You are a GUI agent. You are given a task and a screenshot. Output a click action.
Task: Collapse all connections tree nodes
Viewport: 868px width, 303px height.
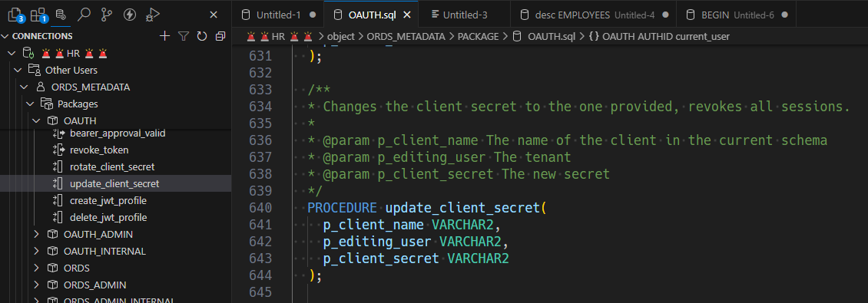(x=220, y=36)
